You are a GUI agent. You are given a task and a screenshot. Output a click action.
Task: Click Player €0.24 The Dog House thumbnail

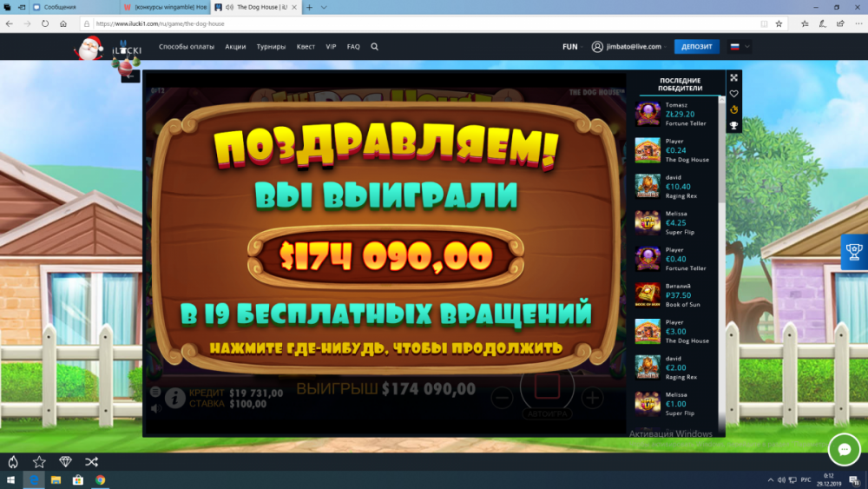648,150
